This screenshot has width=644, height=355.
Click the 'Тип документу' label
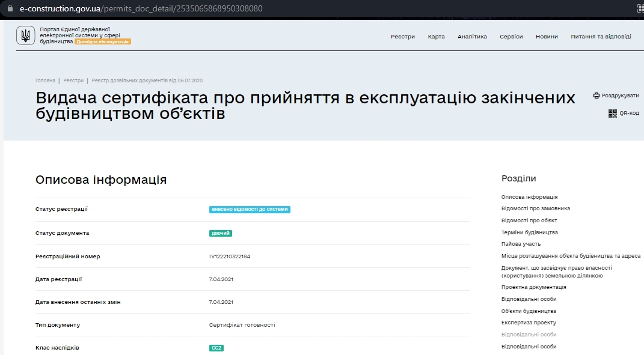click(58, 325)
